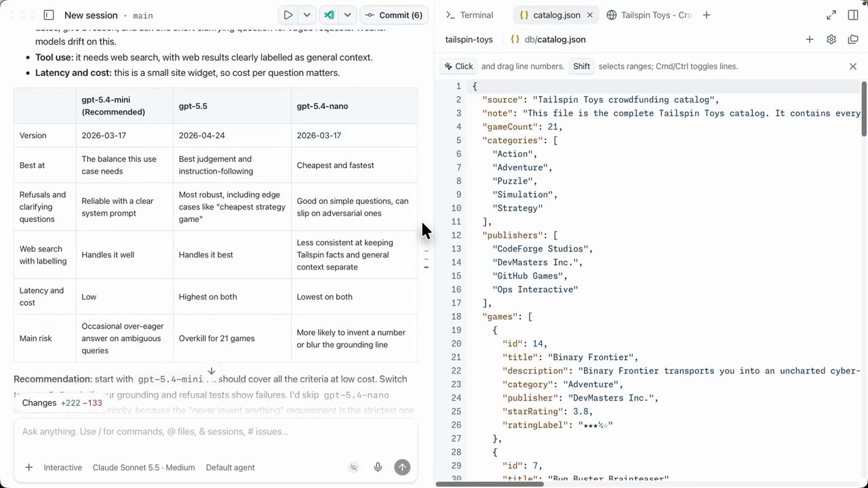Expand the dropdown beside VS Code icon
This screenshot has width=868, height=488.
(347, 15)
